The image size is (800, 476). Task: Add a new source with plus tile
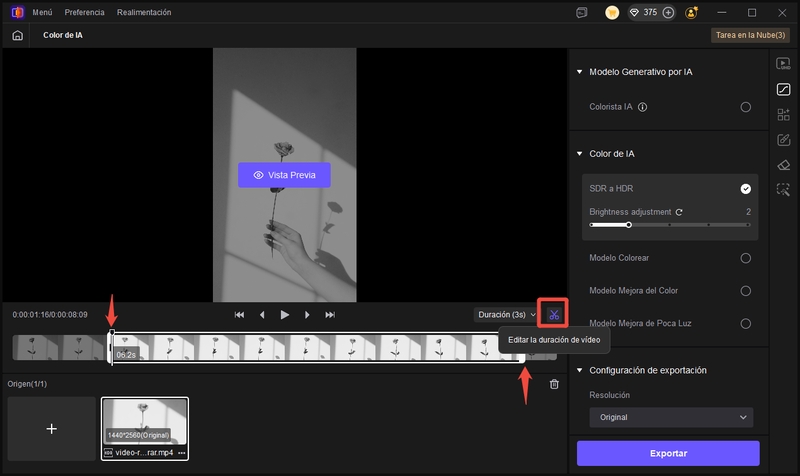[x=52, y=429]
